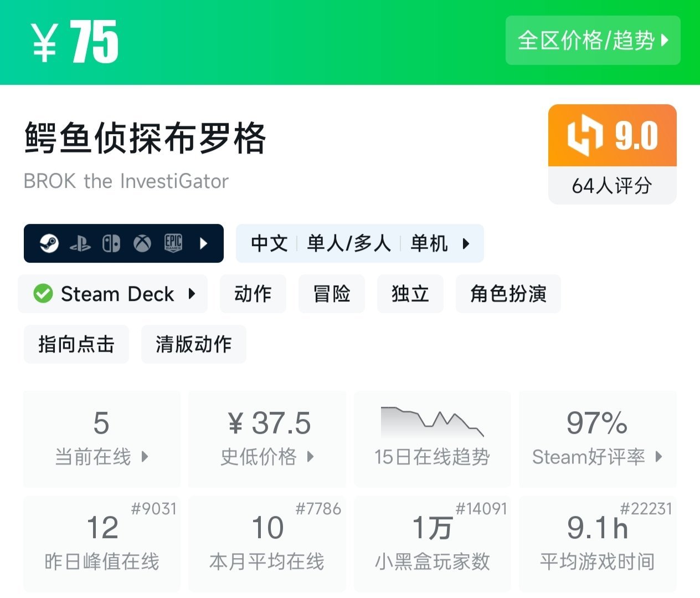Click the Steam platform icon
700x598 pixels.
[x=49, y=243]
